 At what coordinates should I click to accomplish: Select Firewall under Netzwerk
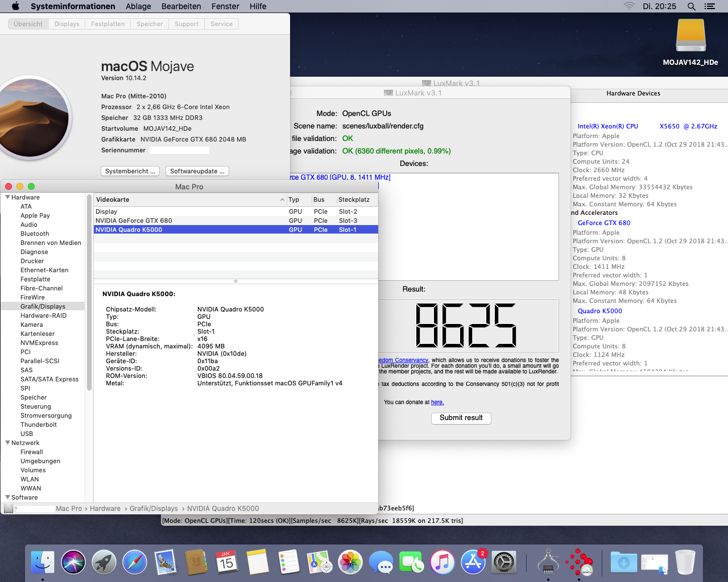click(32, 452)
